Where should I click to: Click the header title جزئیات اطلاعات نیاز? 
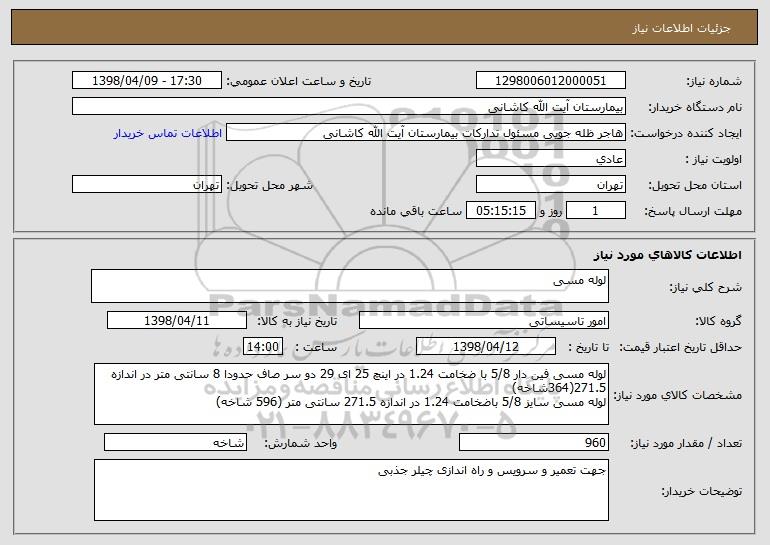tap(681, 28)
